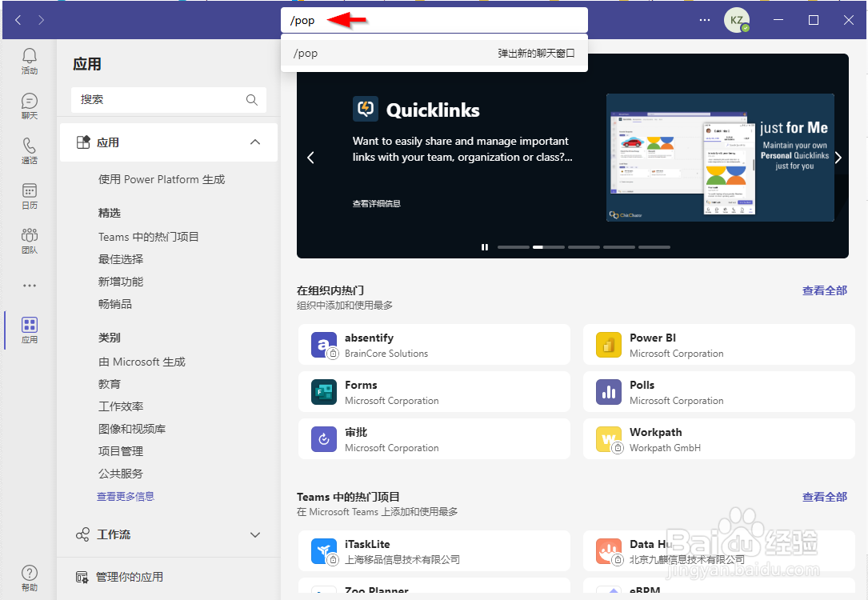The width and height of the screenshot is (868, 600).
Task: Open the Quicklinks banner screenshot thumbnail
Action: tap(720, 158)
